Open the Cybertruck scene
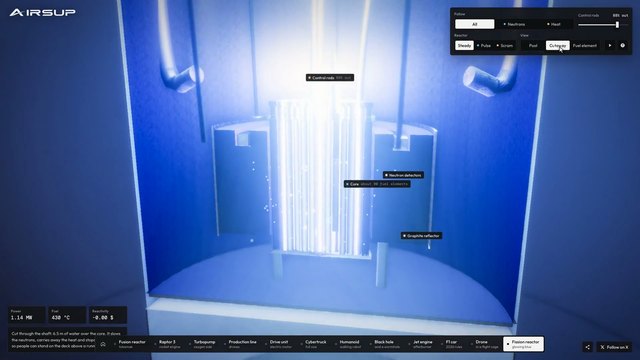This screenshot has width=640, height=360. point(314,344)
